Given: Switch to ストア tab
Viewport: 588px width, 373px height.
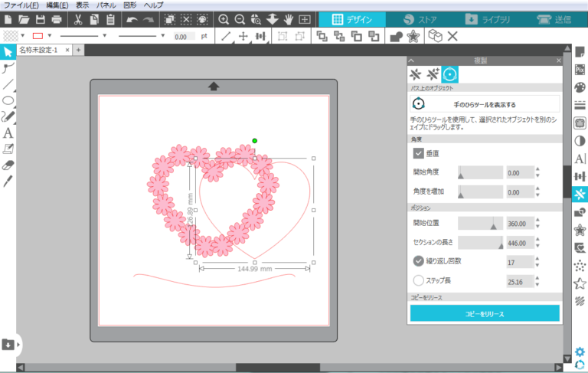Looking at the screenshot, I should coord(420,19).
